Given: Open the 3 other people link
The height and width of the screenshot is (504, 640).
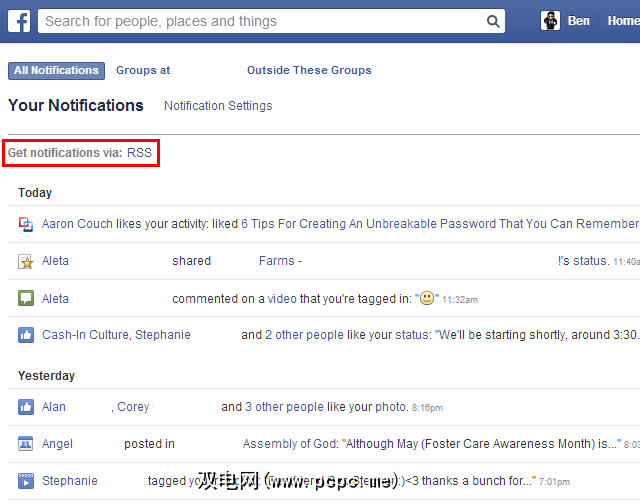Looking at the screenshot, I should [284, 407].
